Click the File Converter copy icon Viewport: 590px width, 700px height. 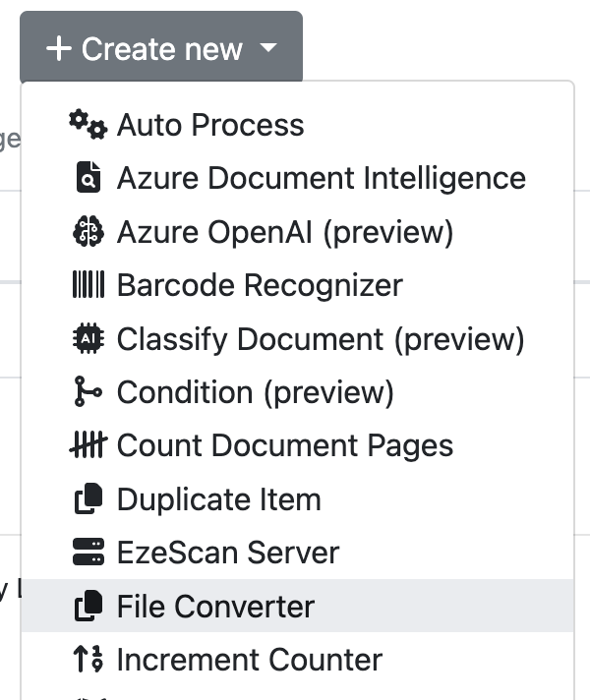(88, 606)
